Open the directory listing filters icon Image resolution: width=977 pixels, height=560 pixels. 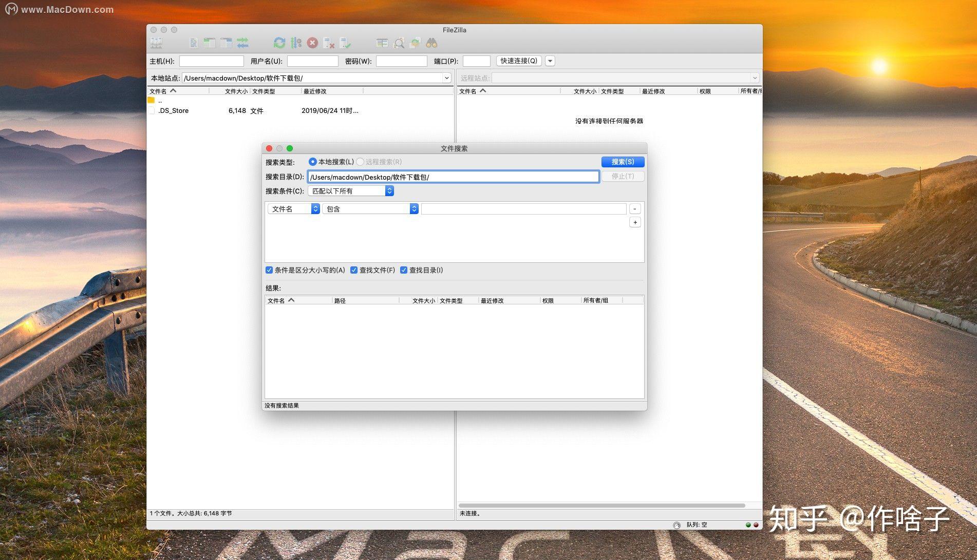382,43
